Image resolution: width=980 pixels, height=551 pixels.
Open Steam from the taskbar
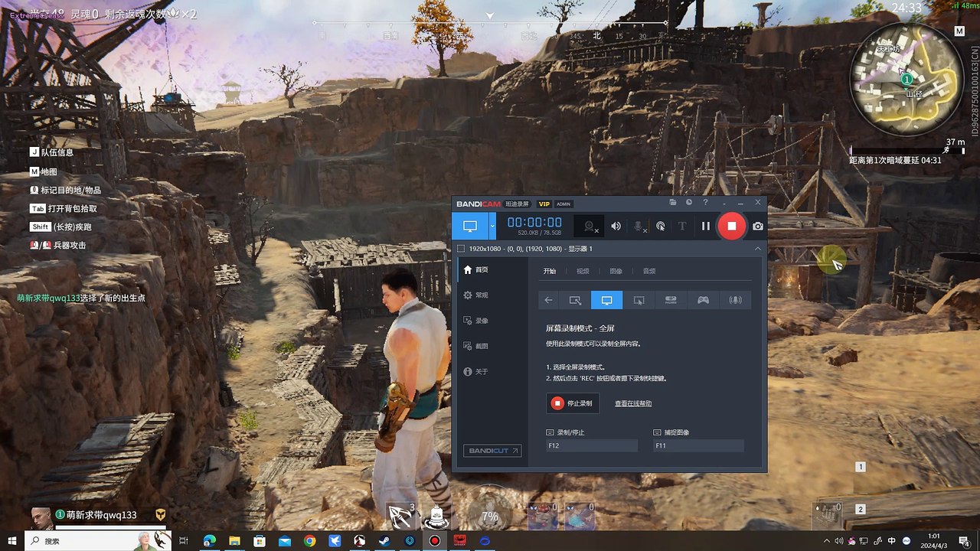pyautogui.click(x=384, y=541)
